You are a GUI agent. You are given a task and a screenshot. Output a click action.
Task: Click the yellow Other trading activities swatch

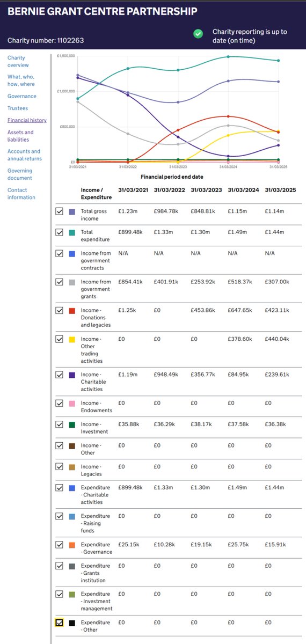coord(72,339)
